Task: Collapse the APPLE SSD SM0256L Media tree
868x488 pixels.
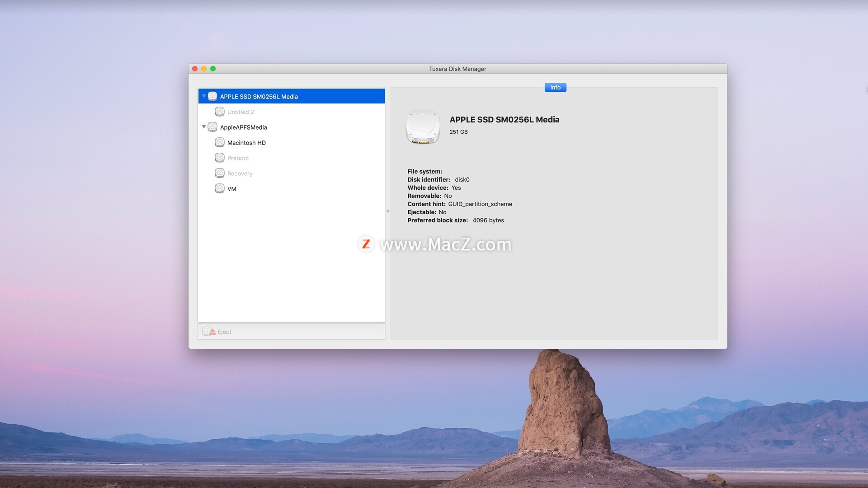Action: point(204,96)
